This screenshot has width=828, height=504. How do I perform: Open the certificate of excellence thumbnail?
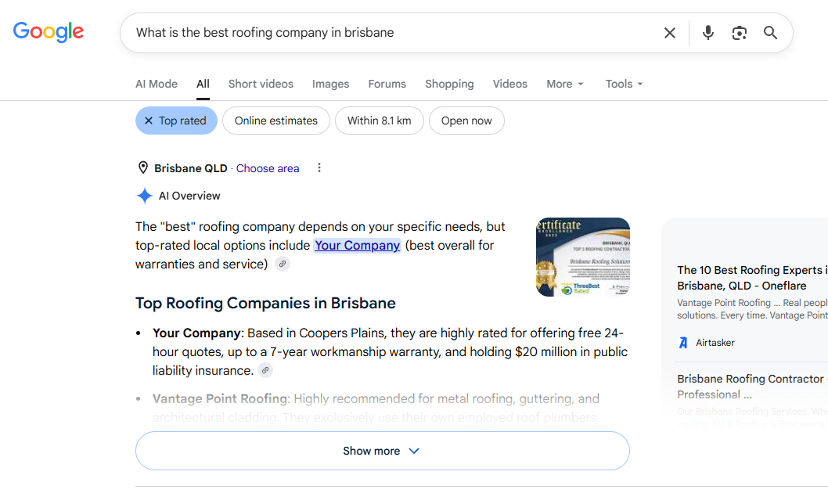pos(583,257)
